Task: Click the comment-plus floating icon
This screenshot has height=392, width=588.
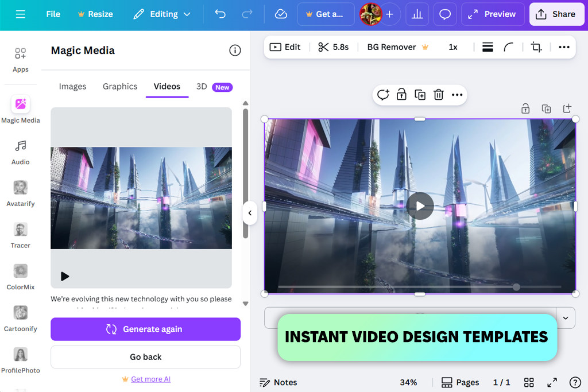Action: click(383, 95)
